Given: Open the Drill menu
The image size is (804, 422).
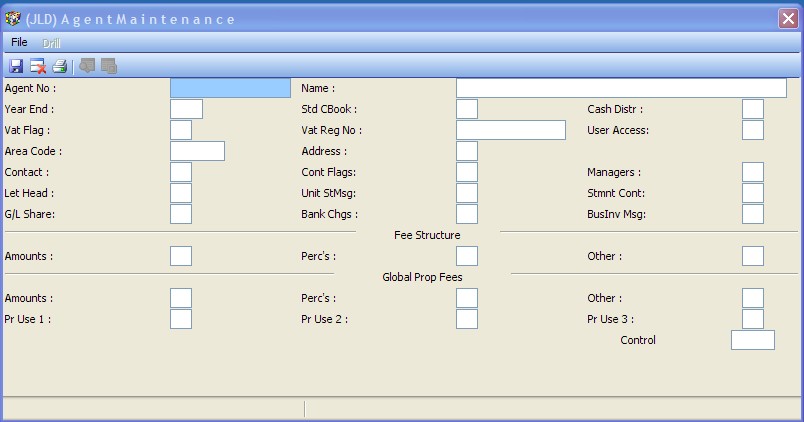Looking at the screenshot, I should 52,43.
